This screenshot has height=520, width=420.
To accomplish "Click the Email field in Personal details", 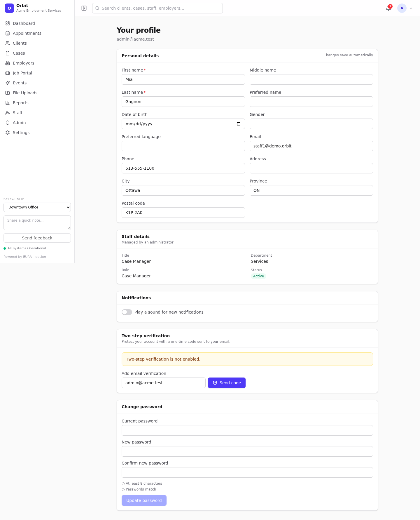I will pos(311,146).
